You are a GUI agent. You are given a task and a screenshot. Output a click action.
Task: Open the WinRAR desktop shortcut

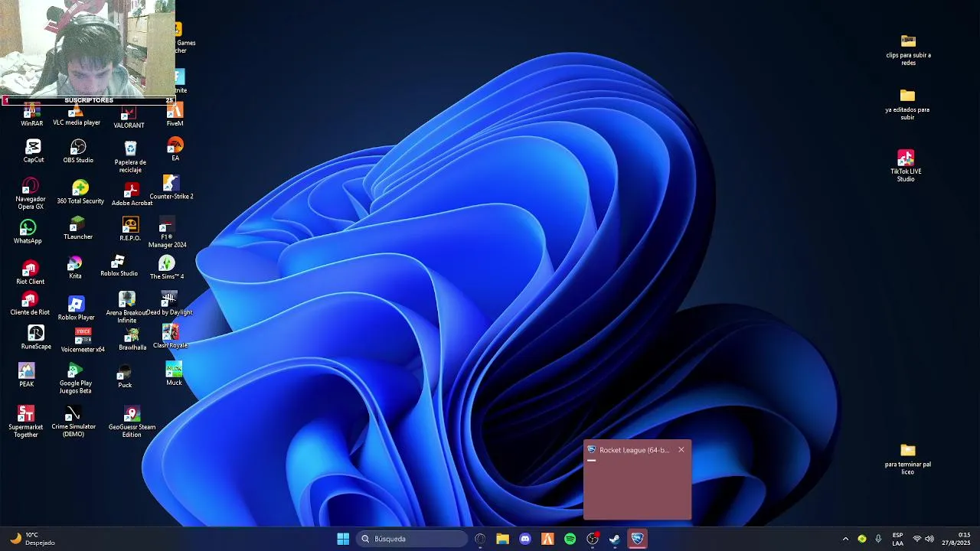pos(31,116)
